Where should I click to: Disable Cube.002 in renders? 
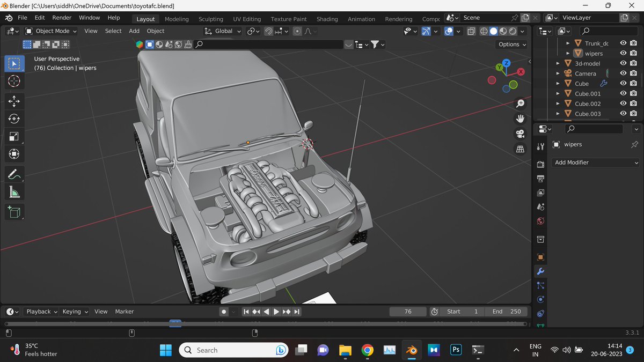634,104
